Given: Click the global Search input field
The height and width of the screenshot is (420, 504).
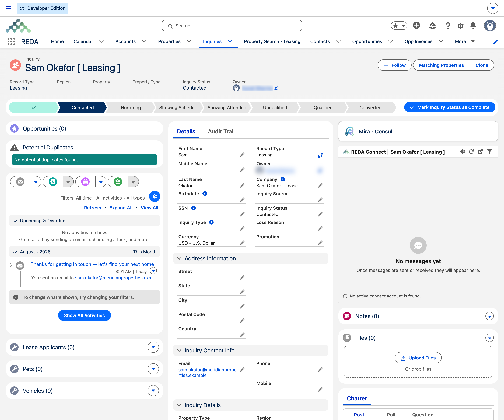Looking at the screenshot, I should click(x=232, y=26).
